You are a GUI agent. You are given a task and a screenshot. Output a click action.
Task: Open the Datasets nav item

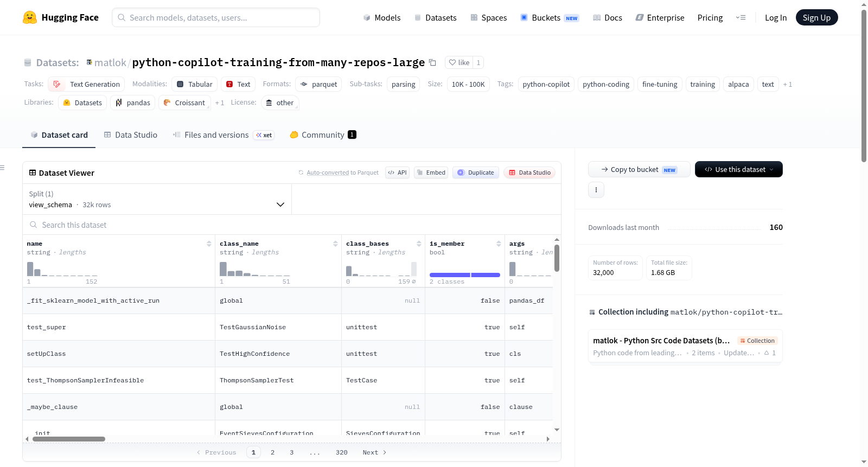click(436, 17)
